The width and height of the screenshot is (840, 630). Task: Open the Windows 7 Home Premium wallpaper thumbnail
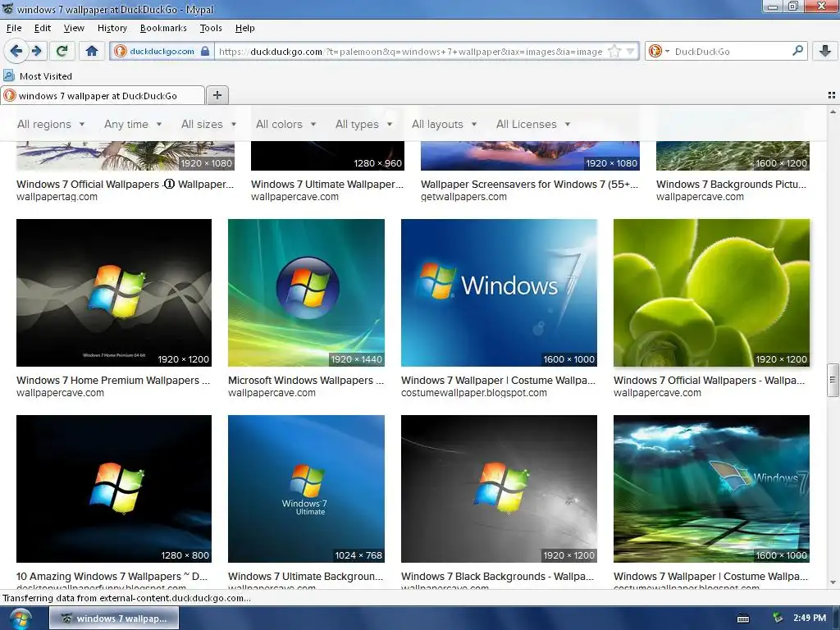[x=114, y=293]
